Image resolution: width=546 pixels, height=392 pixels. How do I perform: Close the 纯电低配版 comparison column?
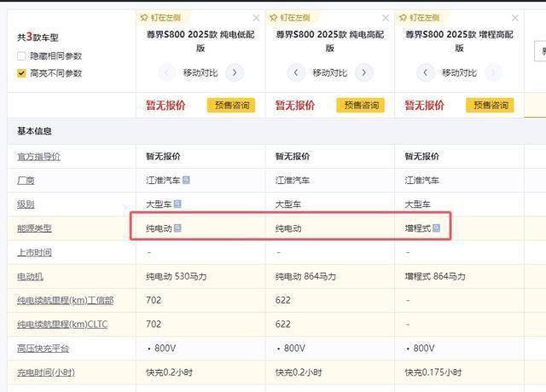coord(256,17)
